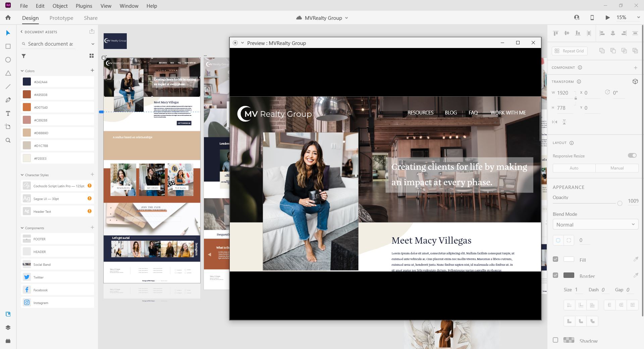Viewport: 644px width, 349px height.
Task: Click the Desktop Preview play button
Action: pos(607,18)
